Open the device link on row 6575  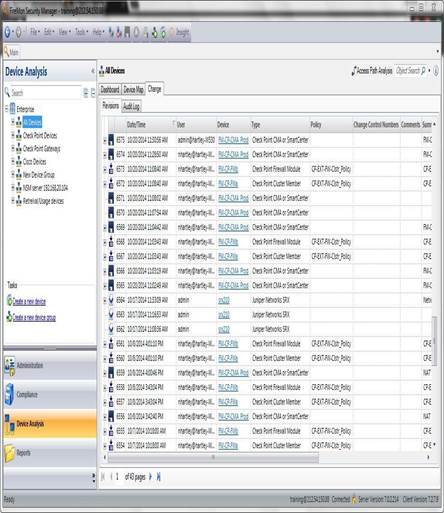click(x=233, y=140)
